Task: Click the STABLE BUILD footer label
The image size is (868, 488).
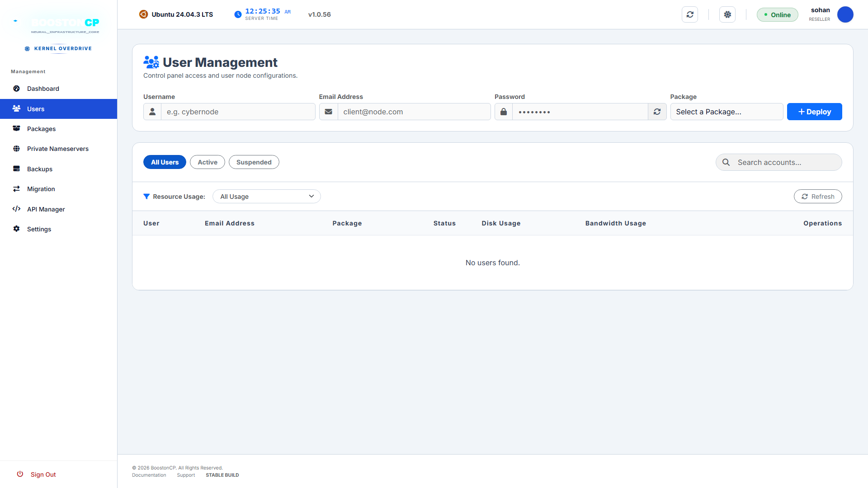Action: point(222,475)
